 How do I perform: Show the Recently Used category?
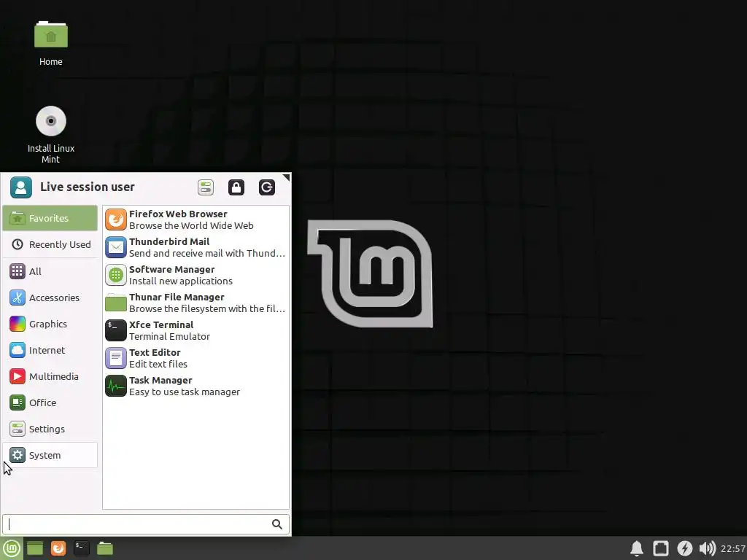point(50,244)
